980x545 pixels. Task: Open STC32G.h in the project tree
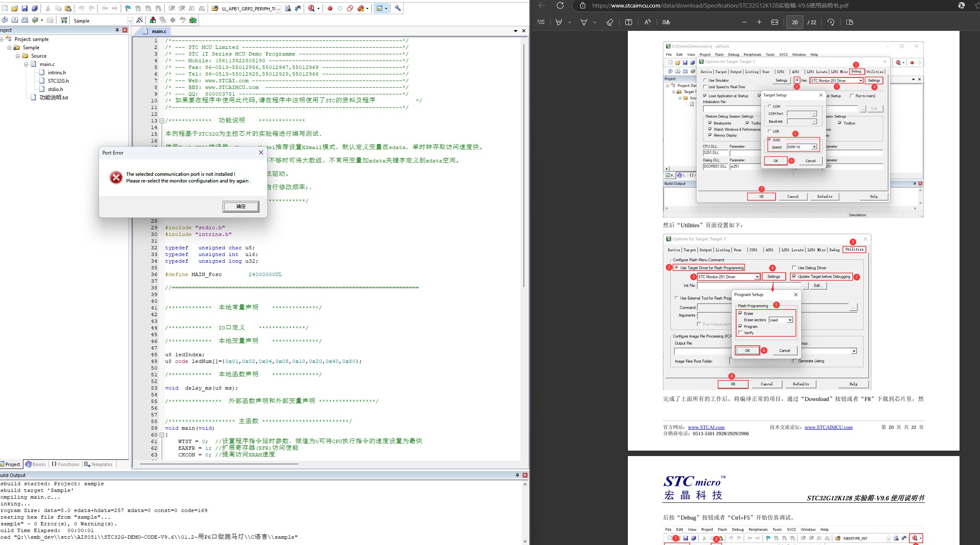pos(58,81)
